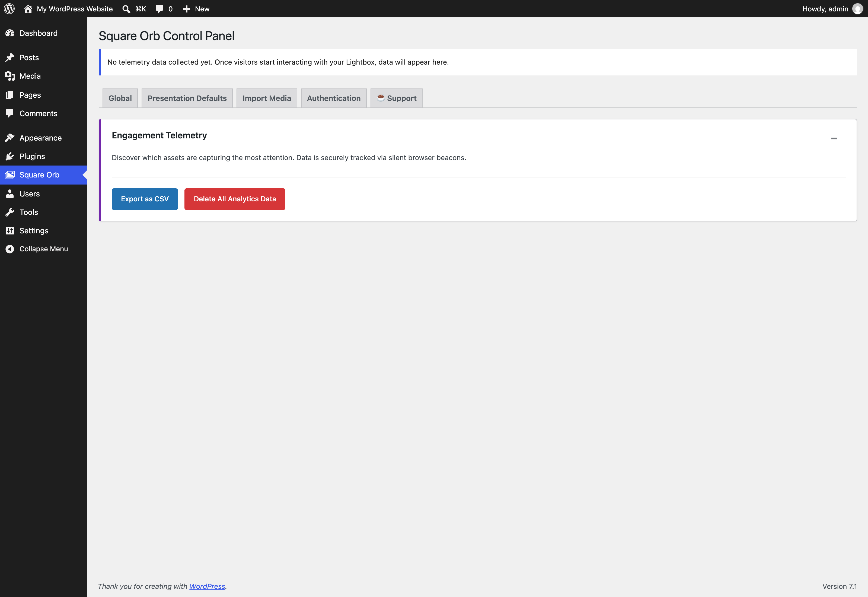
Task: Open the Appearance menu item
Action: tap(43, 138)
